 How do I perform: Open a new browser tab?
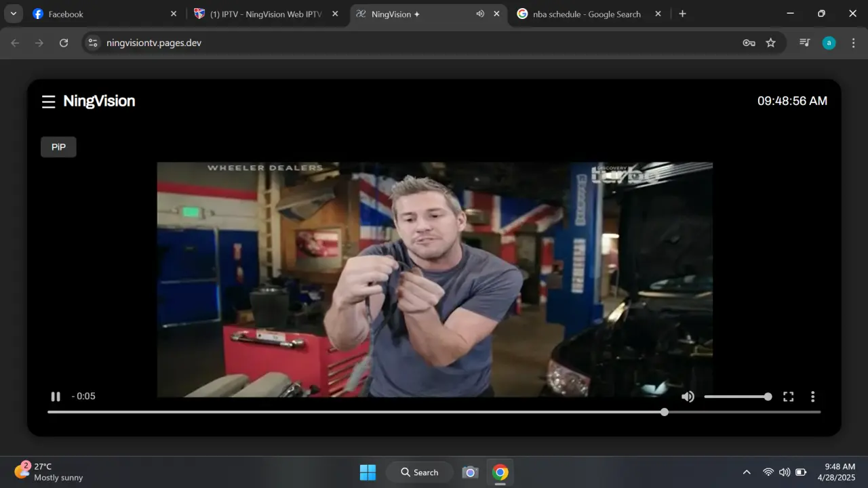682,14
